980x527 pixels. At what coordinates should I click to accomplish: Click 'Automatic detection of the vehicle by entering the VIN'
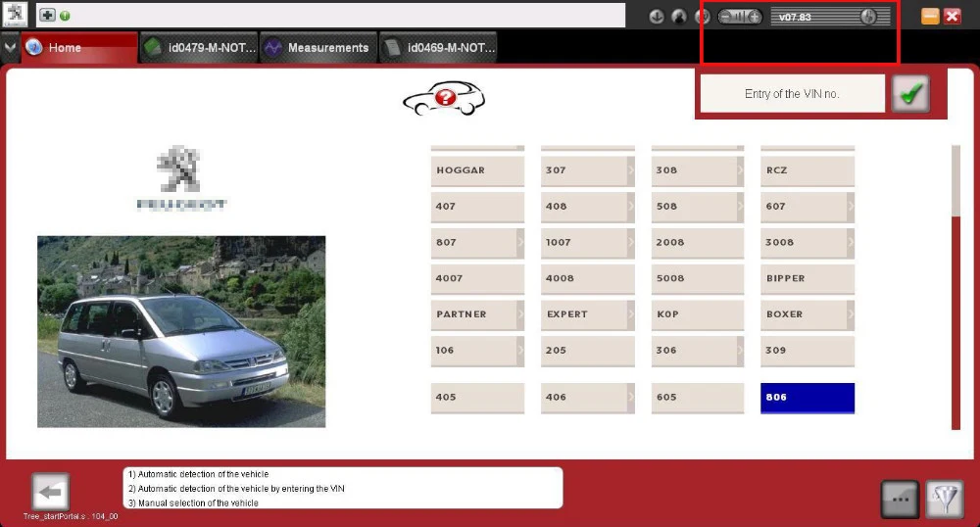tap(241, 489)
